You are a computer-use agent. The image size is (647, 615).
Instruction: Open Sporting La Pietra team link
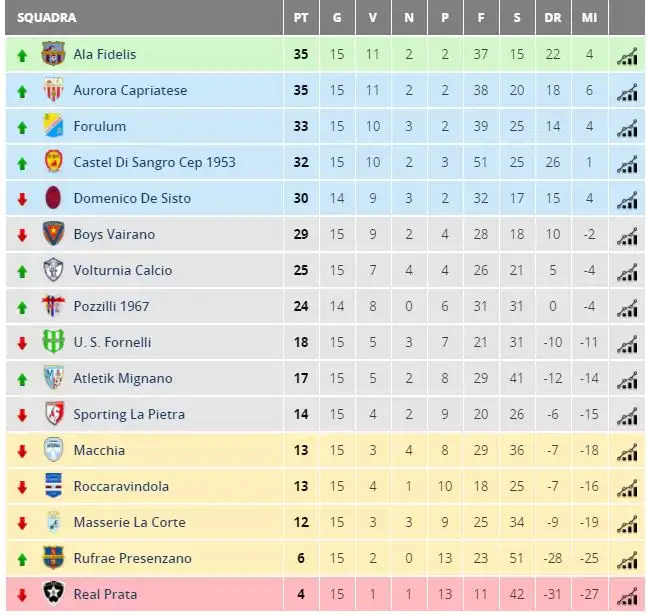[129, 414]
